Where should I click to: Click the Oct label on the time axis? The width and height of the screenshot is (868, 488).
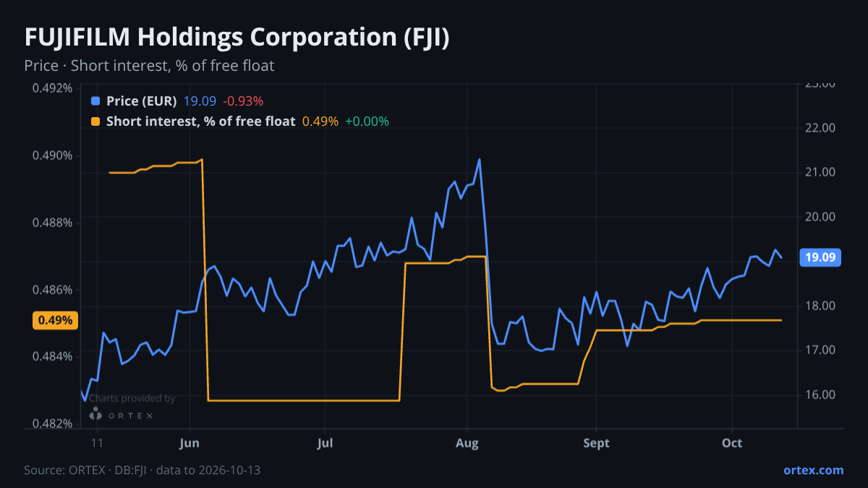[733, 443]
